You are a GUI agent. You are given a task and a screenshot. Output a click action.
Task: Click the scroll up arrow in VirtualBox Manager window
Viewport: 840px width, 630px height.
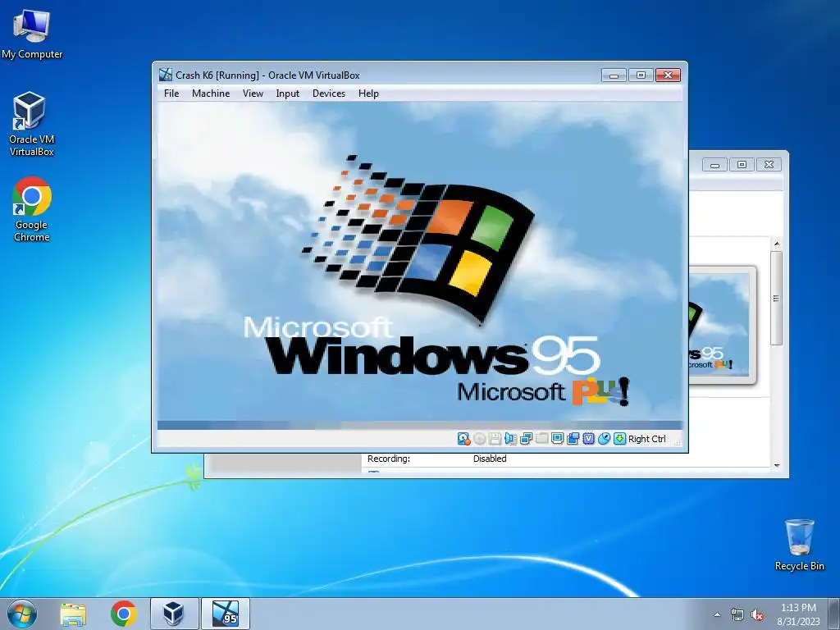coord(777,244)
